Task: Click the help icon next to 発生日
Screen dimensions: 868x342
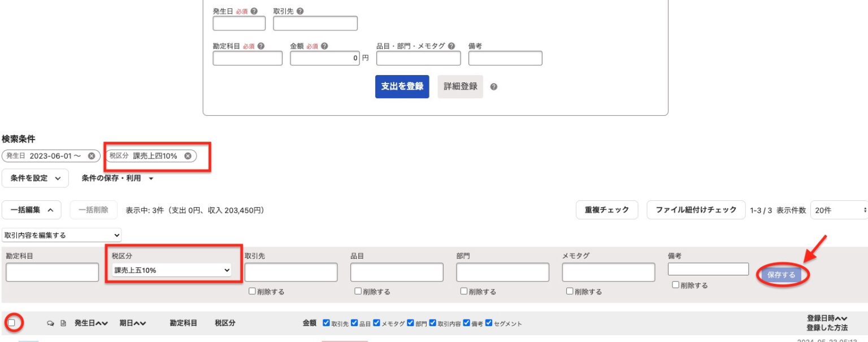Action: [x=254, y=11]
